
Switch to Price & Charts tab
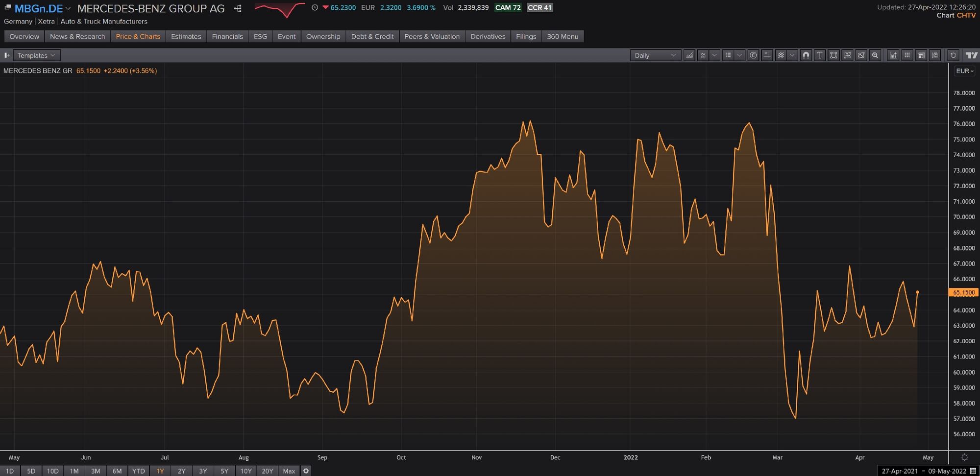[138, 36]
